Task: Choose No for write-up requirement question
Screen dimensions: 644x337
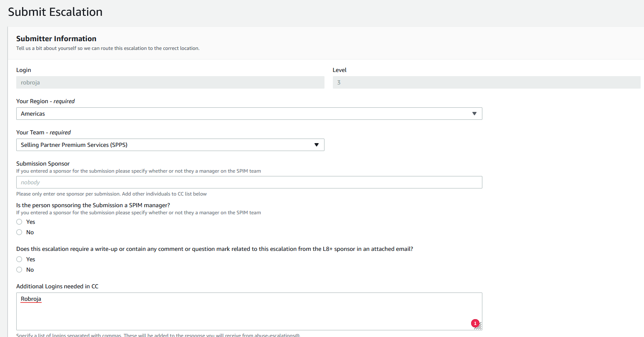Action: pyautogui.click(x=19, y=270)
